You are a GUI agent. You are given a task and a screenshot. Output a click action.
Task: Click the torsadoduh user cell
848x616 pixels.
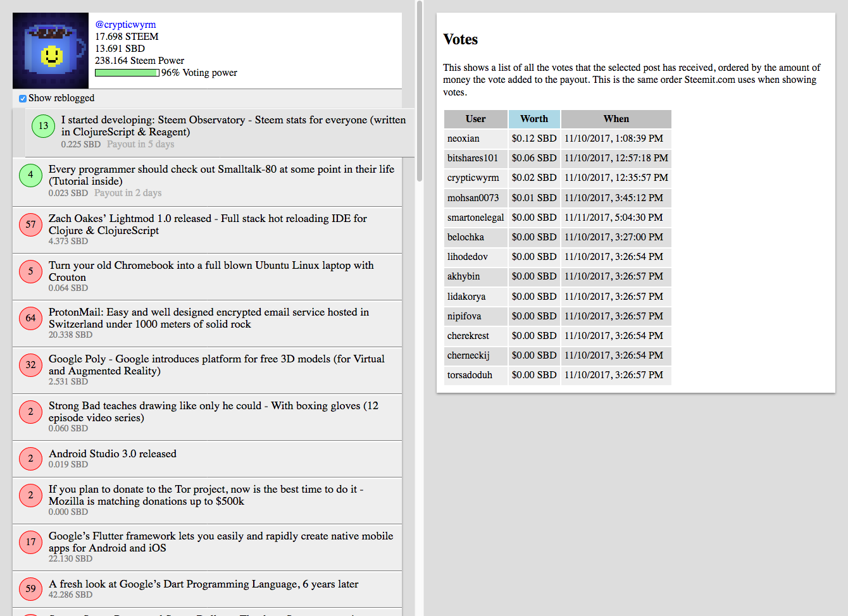476,375
